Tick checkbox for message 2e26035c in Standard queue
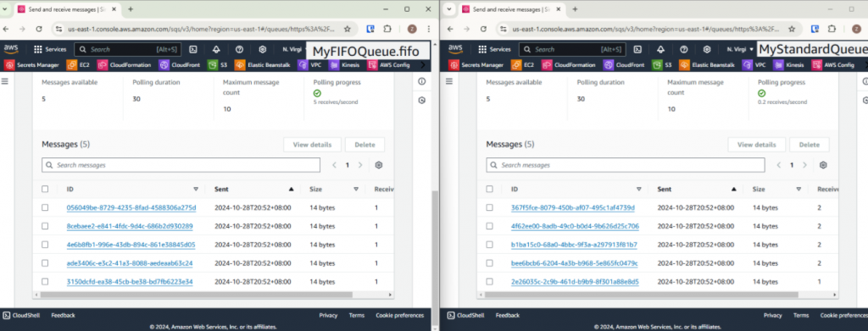Image resolution: width=868 pixels, height=331 pixels. 489,282
